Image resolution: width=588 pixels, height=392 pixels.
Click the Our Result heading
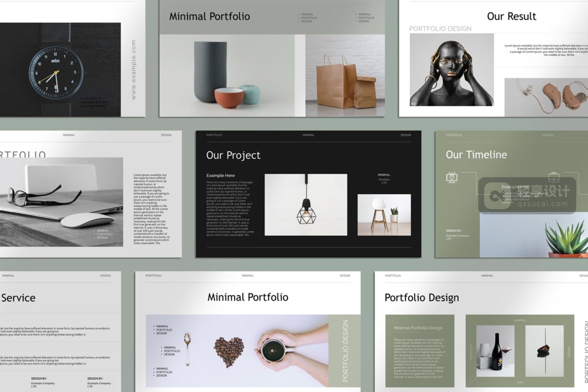(x=512, y=16)
